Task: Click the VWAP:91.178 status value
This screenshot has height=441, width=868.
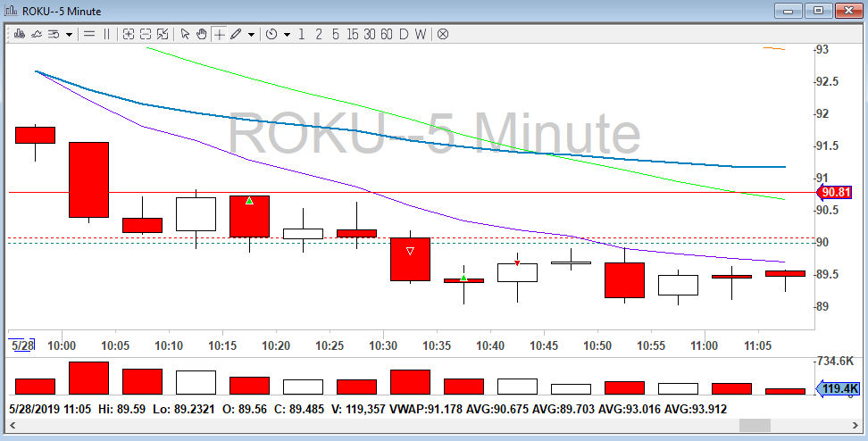Action: [426, 410]
